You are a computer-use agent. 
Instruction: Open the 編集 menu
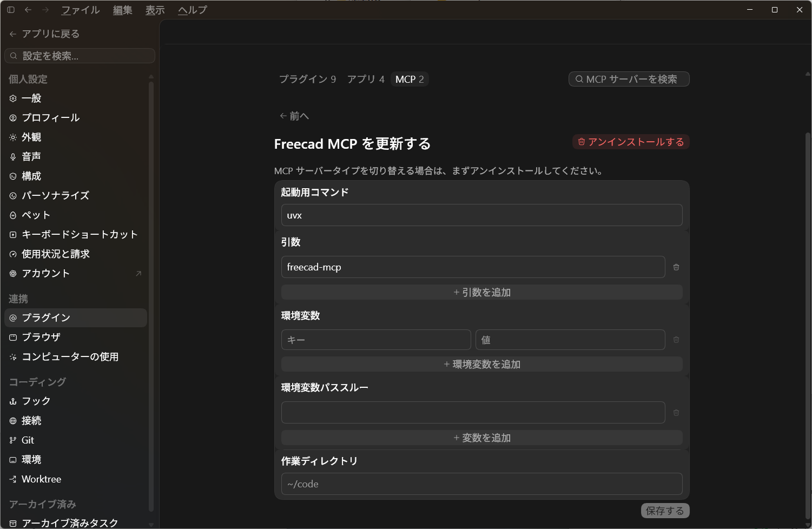(123, 10)
